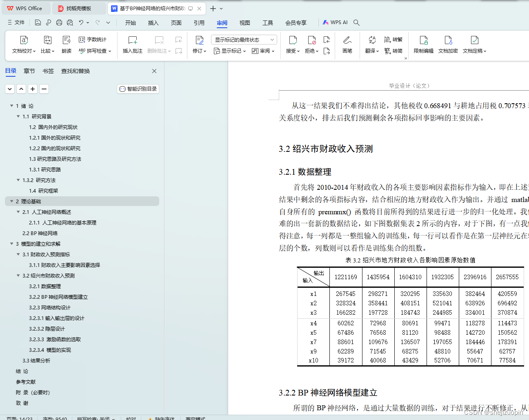
Task: Open 限制编辑 restrict editing
Action: (424, 45)
